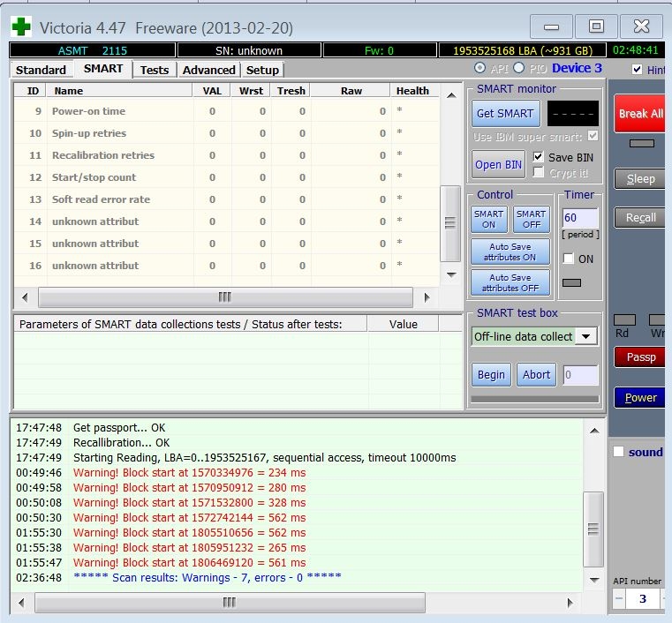Viewport: 672px width, 623px height.
Task: Toggle the Crypt it! checkbox
Action: pyautogui.click(x=539, y=173)
